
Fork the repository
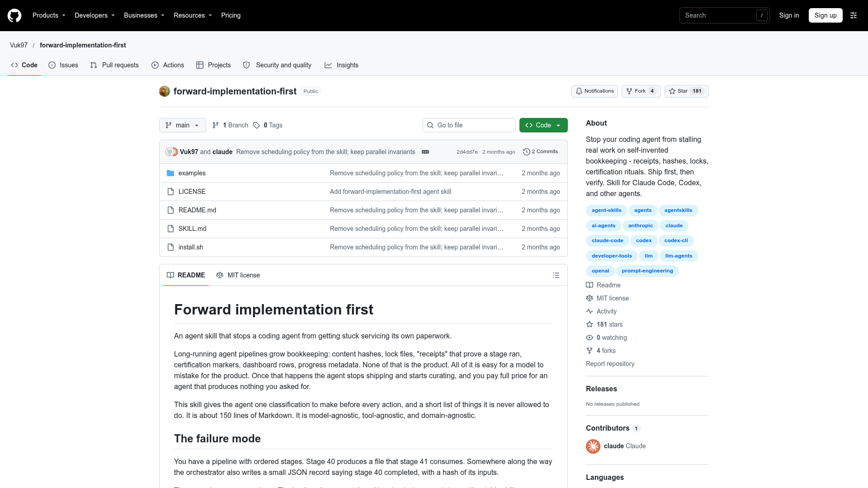coord(641,91)
